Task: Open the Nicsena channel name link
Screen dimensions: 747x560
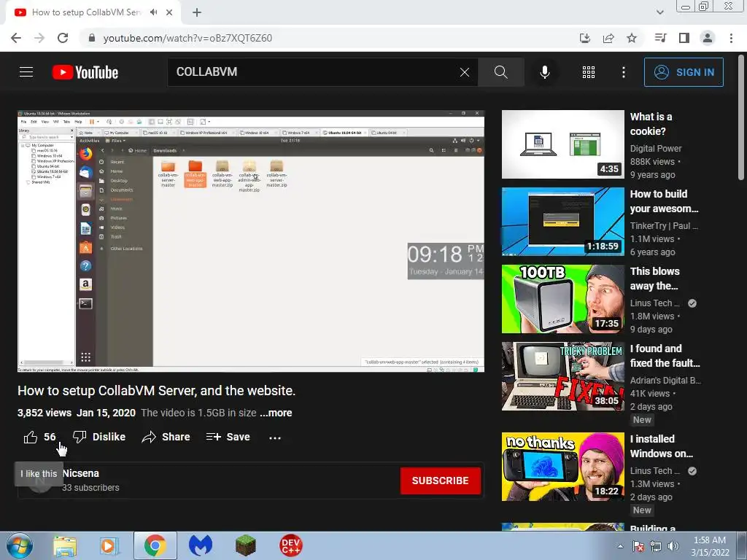Action: (x=81, y=473)
